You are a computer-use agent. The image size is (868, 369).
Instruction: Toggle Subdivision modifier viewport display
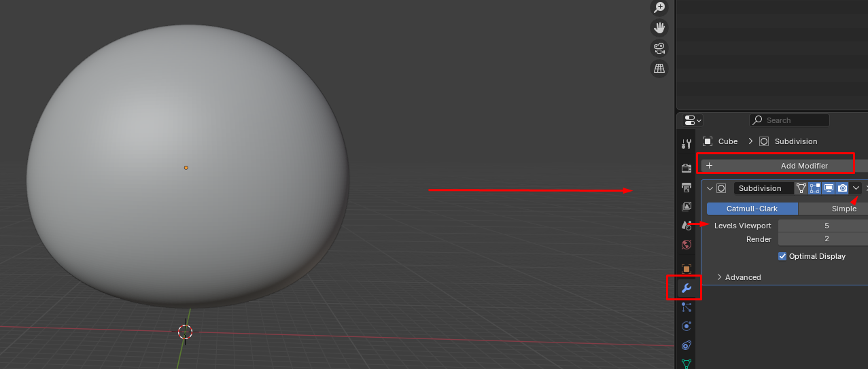click(x=829, y=188)
